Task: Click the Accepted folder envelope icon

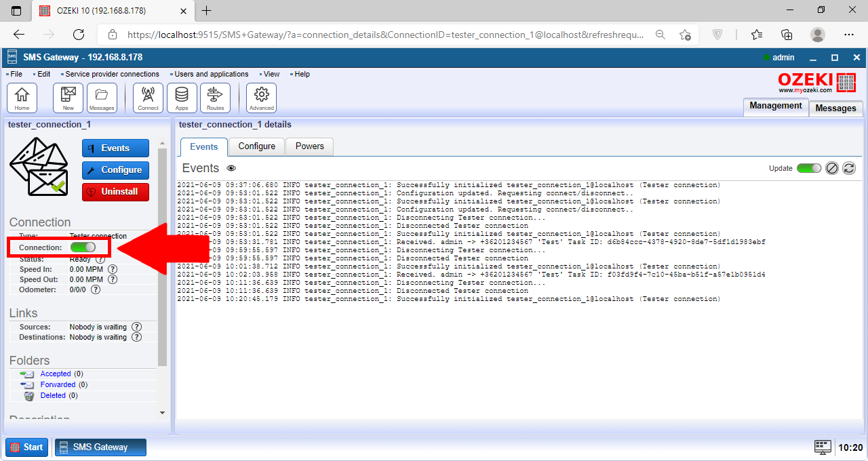Action: point(27,374)
